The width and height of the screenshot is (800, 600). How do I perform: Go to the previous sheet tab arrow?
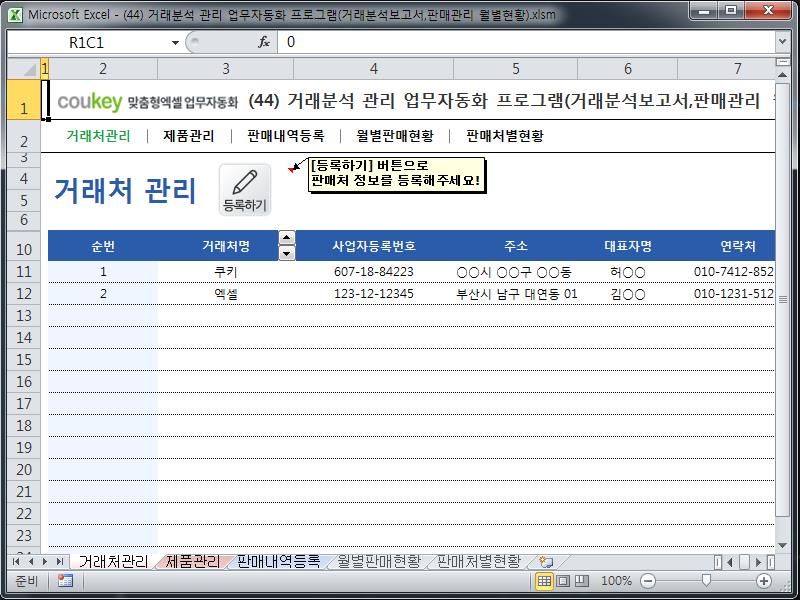tap(31, 562)
